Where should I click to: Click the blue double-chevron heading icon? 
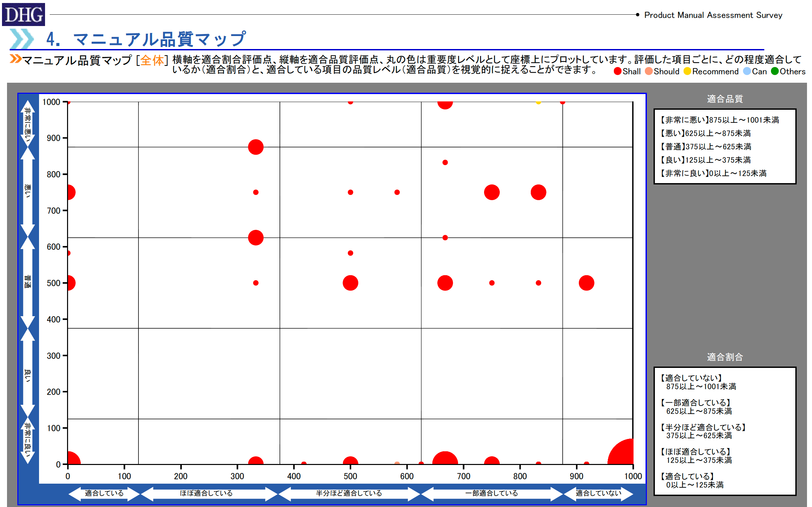click(22, 39)
